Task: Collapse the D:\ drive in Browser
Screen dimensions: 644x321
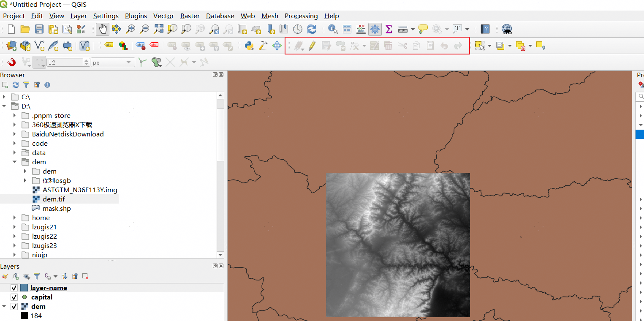Action: point(4,106)
